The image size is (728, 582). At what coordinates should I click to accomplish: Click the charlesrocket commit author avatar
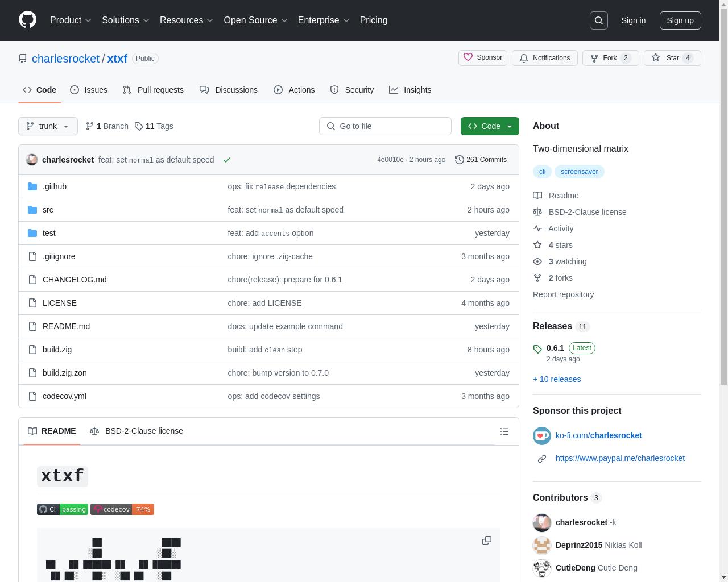pyautogui.click(x=32, y=160)
